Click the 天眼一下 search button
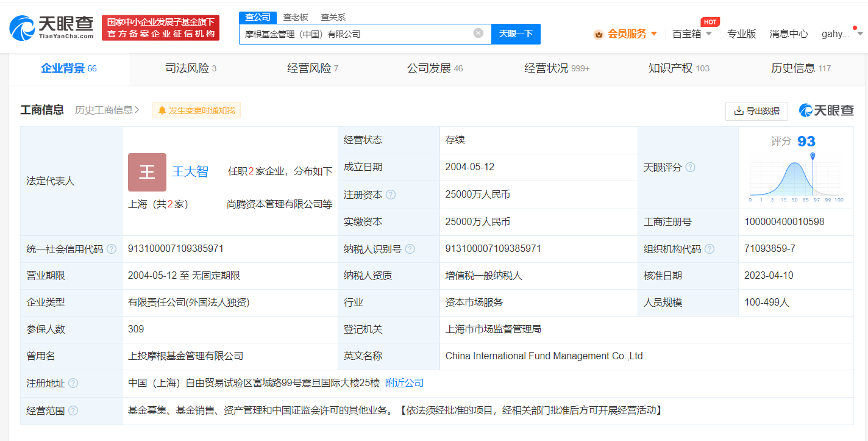 tap(516, 34)
